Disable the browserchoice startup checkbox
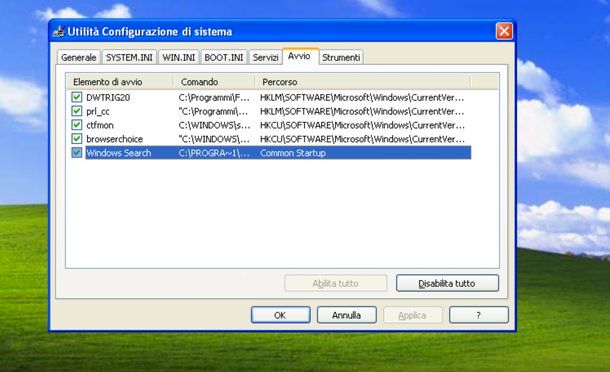This screenshot has height=372, width=610. click(x=77, y=139)
